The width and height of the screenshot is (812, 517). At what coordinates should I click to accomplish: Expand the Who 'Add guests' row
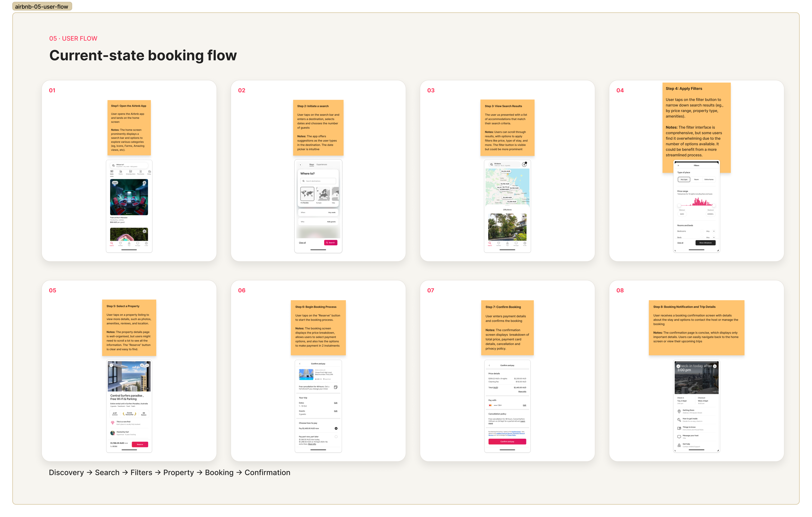coord(318,222)
